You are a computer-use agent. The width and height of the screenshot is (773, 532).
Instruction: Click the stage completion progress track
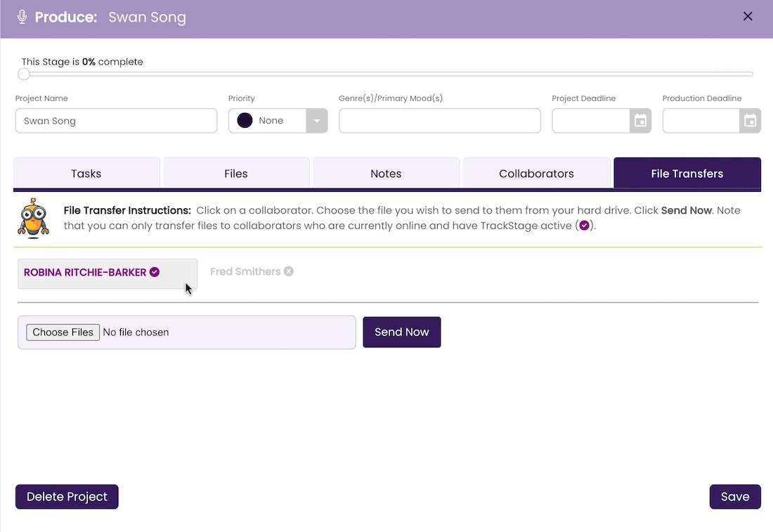[x=386, y=74]
